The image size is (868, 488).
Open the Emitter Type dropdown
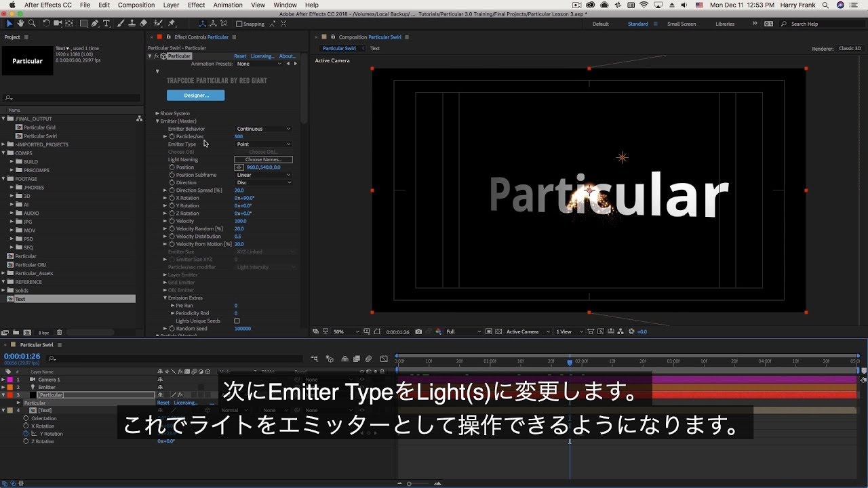coord(263,144)
